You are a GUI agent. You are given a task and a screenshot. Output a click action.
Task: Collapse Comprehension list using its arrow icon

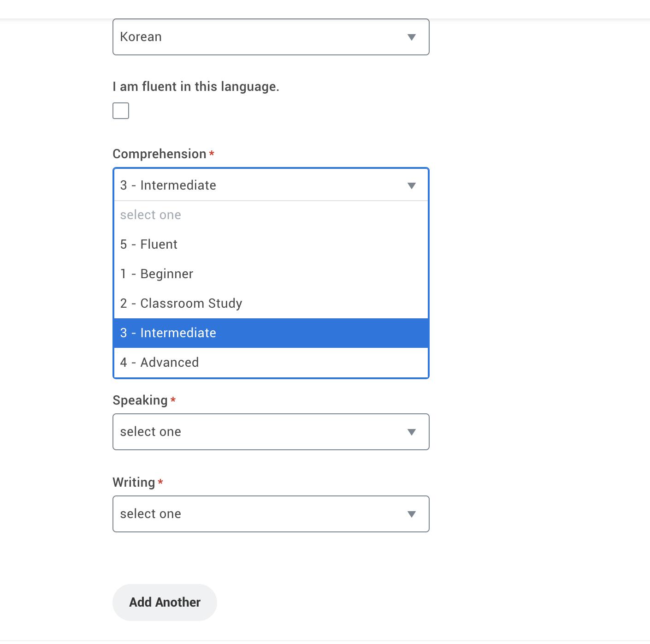click(x=412, y=185)
